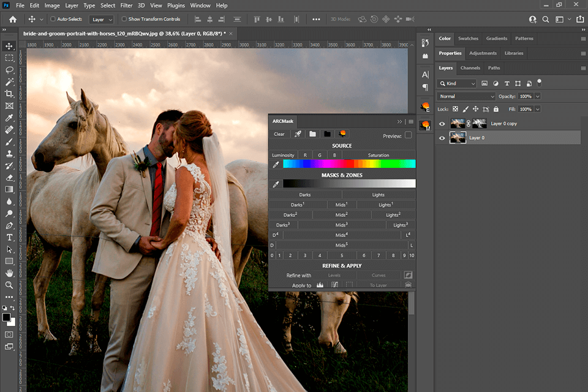Click the rainbow hue spectrum bar
The width and height of the screenshot is (588, 392).
click(x=349, y=164)
